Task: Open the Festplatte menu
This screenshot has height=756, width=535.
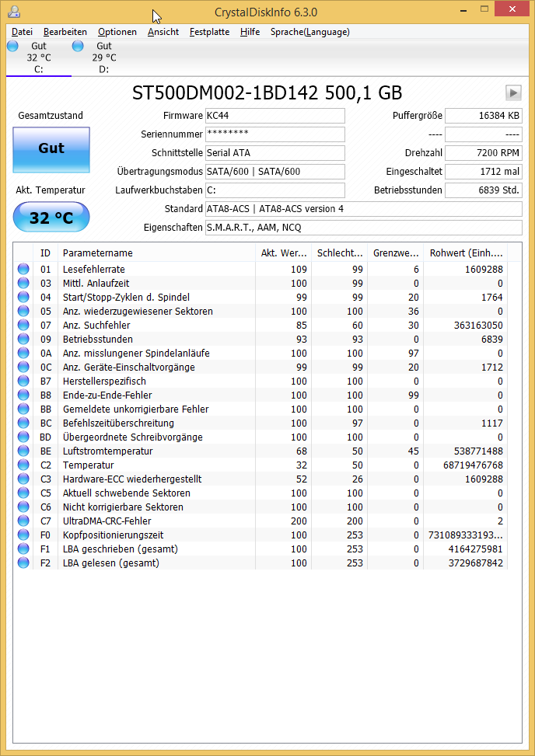Action: click(209, 32)
